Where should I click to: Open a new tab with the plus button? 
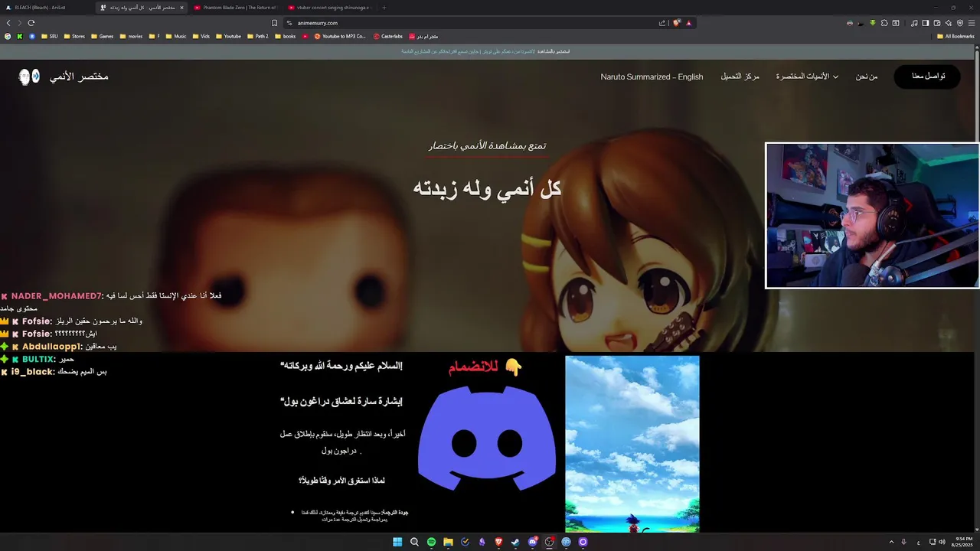point(384,8)
